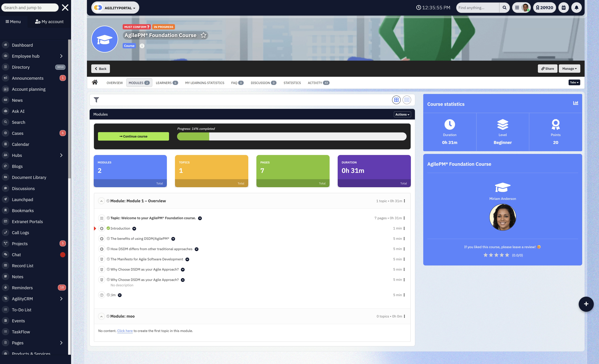Viewport: 599px width, 364px height.
Task: Toggle completion check for Module moo
Action: pos(108,316)
